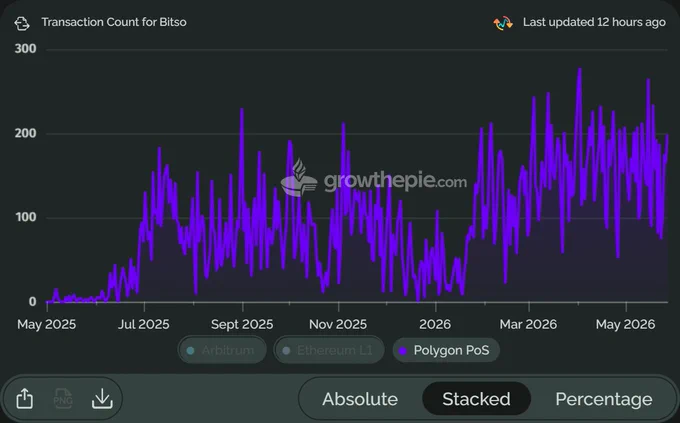
Task: Click the 0 y-axis label
Action: coord(33,302)
